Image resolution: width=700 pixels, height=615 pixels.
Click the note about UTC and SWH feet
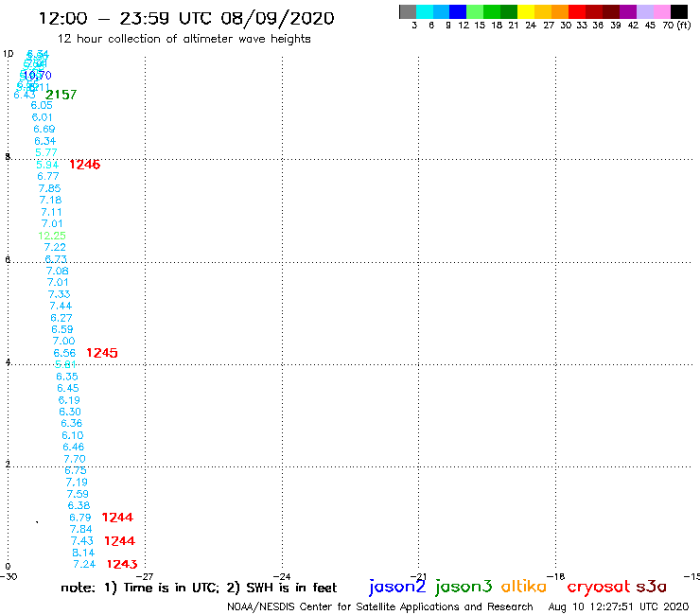pos(199,588)
